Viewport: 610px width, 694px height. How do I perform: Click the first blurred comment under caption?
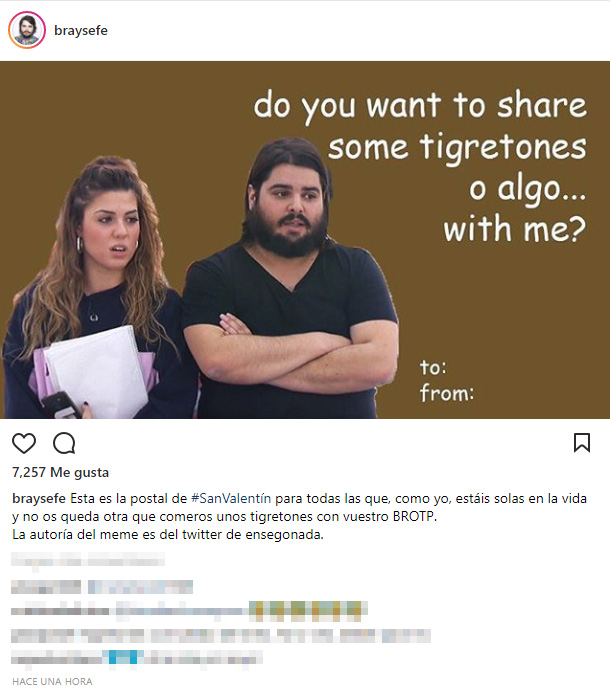point(88,560)
